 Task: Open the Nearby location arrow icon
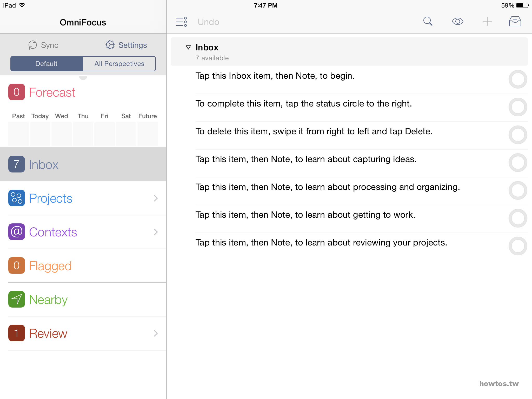[17, 299]
